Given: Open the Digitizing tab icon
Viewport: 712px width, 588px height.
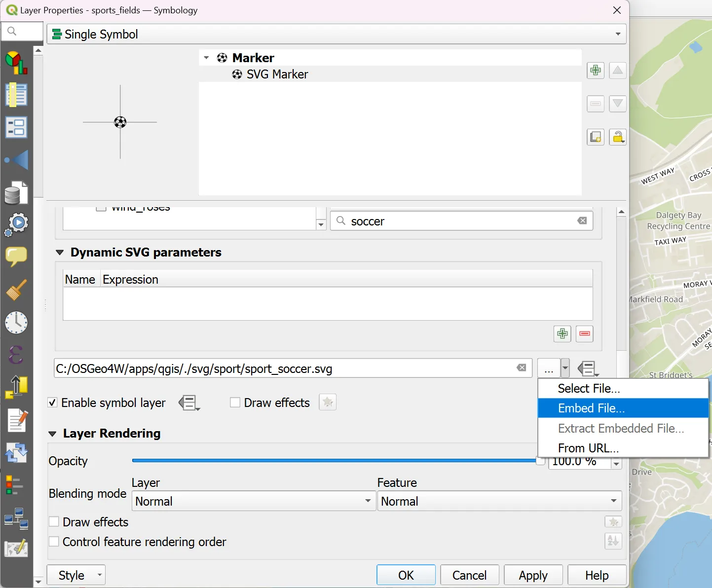Looking at the screenshot, I should click(x=16, y=549).
